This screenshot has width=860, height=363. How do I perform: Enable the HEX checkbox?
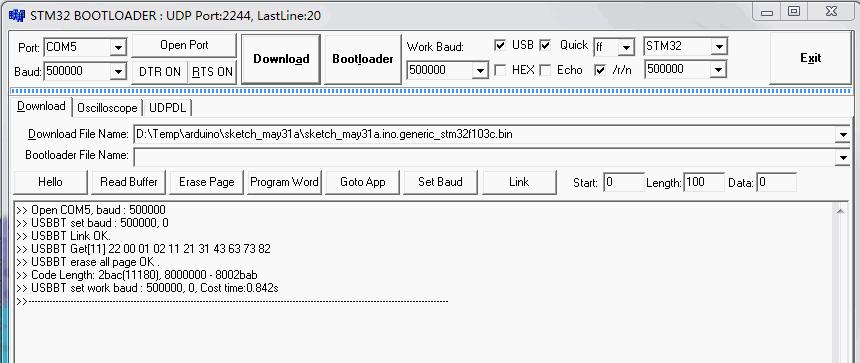[500, 70]
